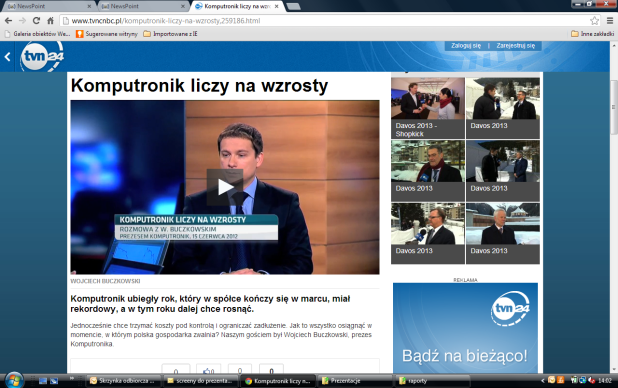
Task: Open the Windows Start orb
Action: tap(14, 381)
